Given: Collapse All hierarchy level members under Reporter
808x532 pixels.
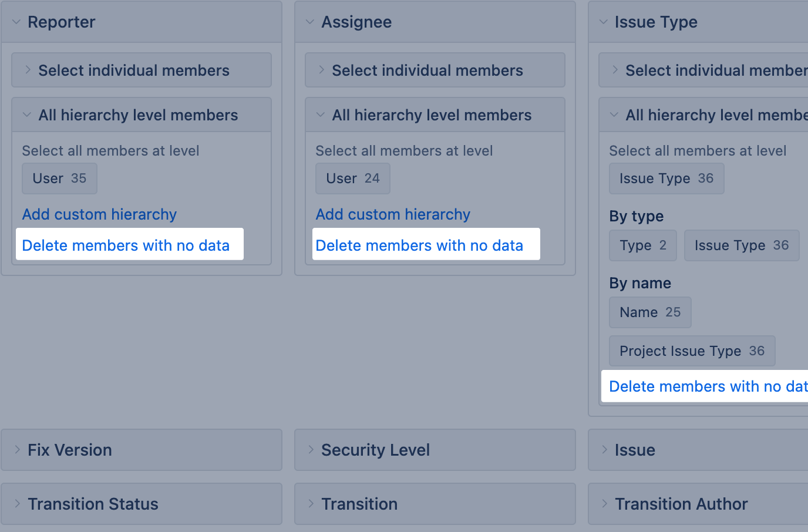Looking at the screenshot, I should tap(138, 115).
